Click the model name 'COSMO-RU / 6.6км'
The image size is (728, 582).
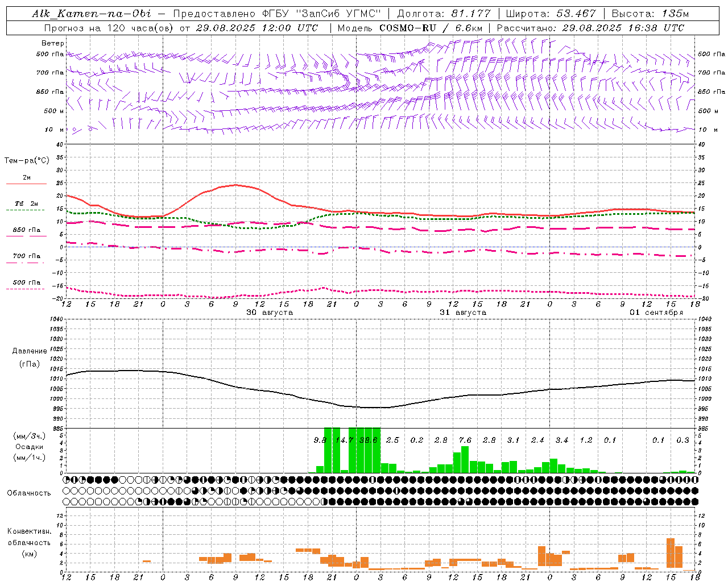[431, 28]
